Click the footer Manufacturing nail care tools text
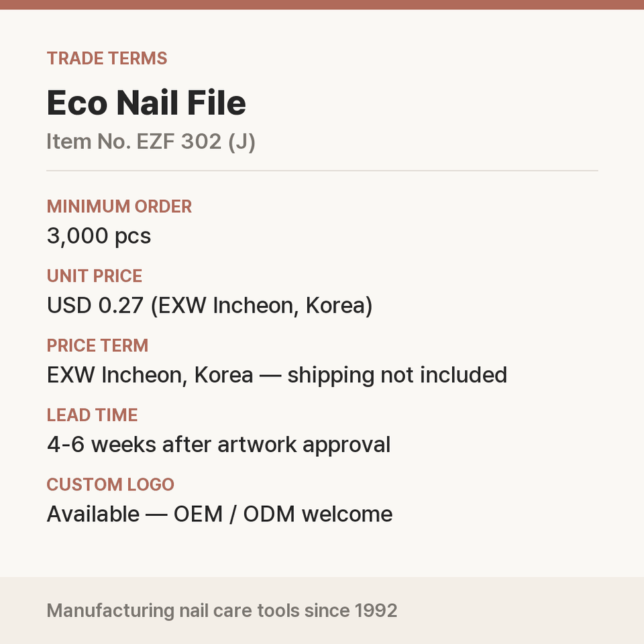Image resolution: width=644 pixels, height=644 pixels. tap(222, 610)
